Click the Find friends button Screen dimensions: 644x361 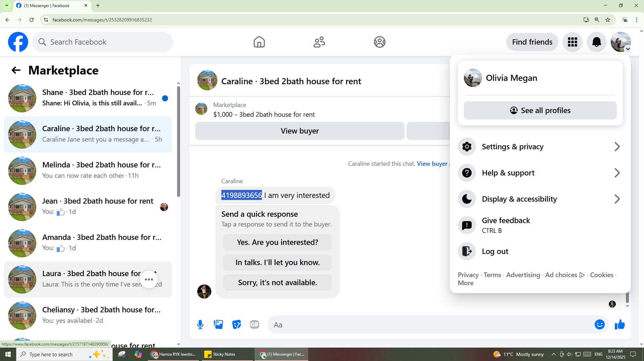532,42
